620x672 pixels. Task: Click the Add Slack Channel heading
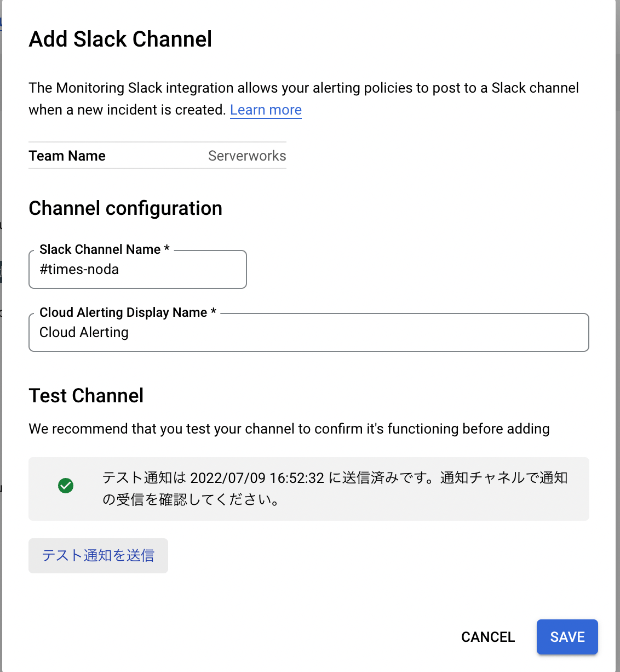click(x=120, y=39)
